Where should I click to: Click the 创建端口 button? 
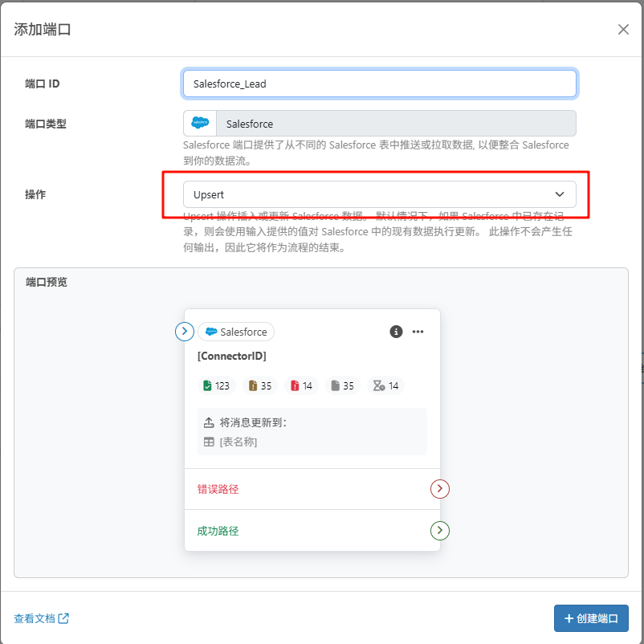pos(591,618)
